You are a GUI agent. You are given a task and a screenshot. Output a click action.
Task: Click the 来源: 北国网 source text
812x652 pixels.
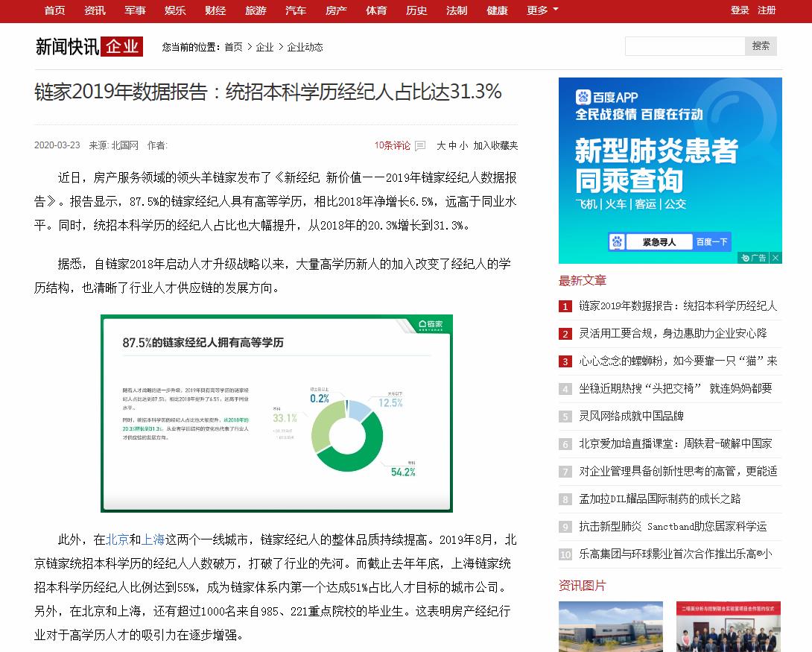click(113, 145)
